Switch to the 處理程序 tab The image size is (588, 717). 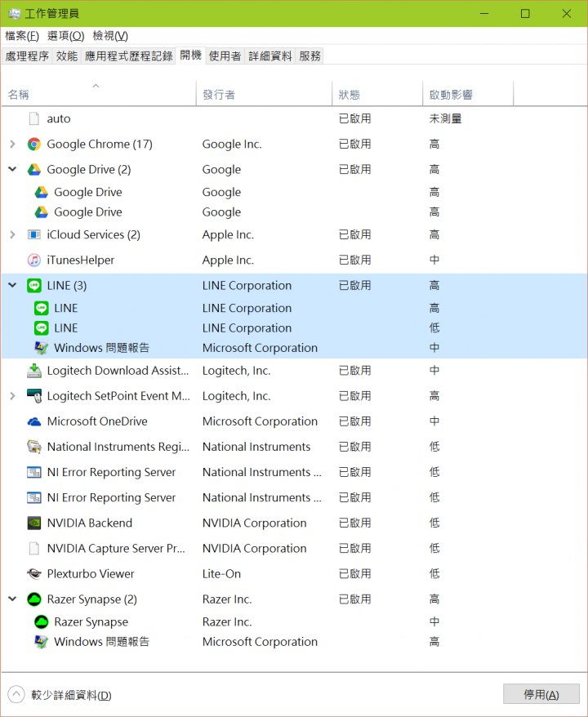point(27,56)
